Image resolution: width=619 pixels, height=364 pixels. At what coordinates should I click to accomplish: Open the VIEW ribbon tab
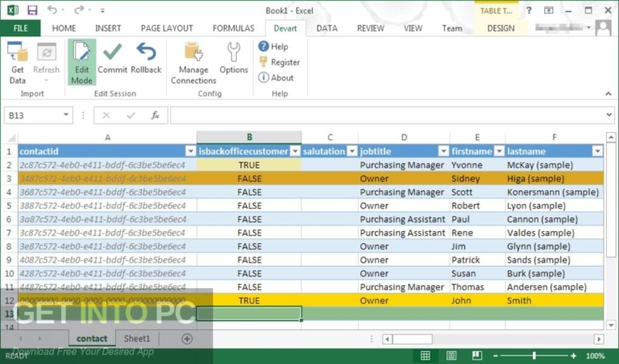tap(413, 28)
